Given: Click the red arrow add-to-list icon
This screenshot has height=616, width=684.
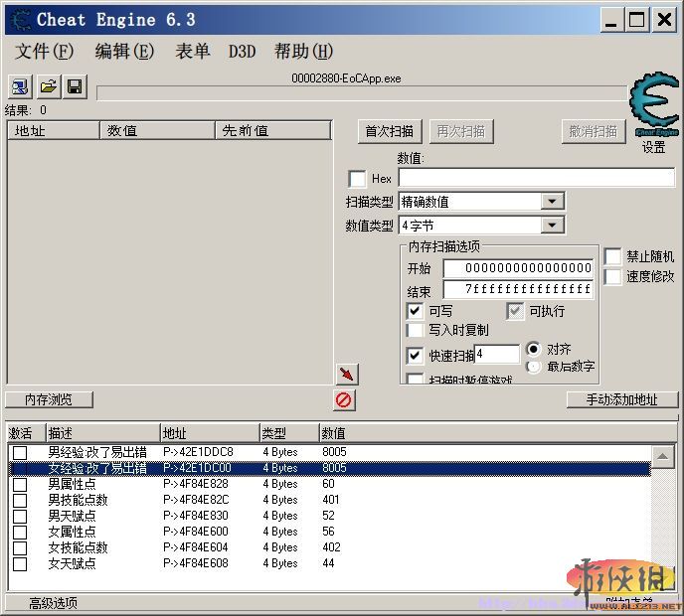Looking at the screenshot, I should pos(347,375).
